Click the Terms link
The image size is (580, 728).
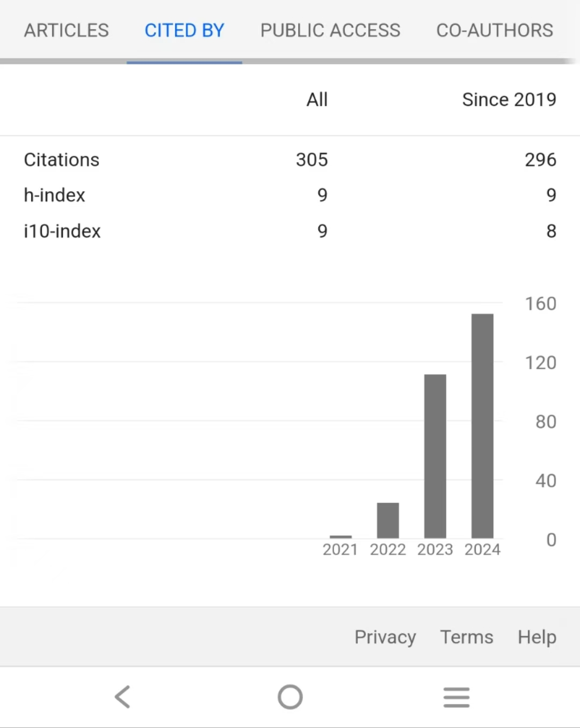[x=467, y=637]
